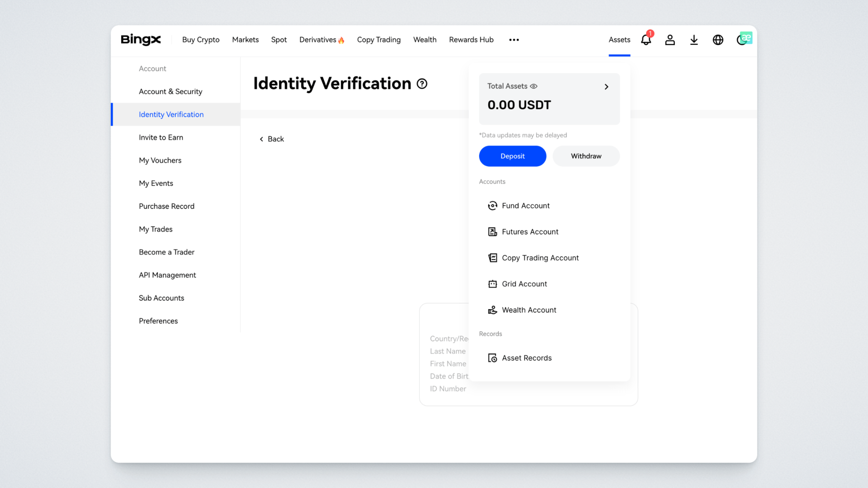Open the Assets dropdown in header
868x488 pixels.
click(619, 40)
